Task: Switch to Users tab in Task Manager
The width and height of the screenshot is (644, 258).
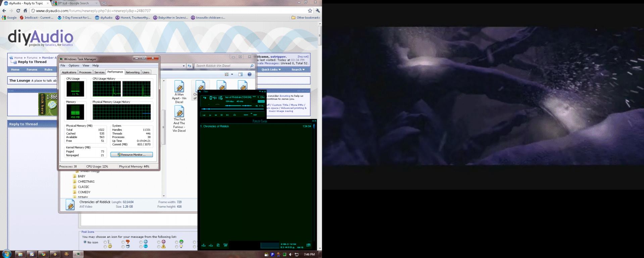Action: coord(146,72)
